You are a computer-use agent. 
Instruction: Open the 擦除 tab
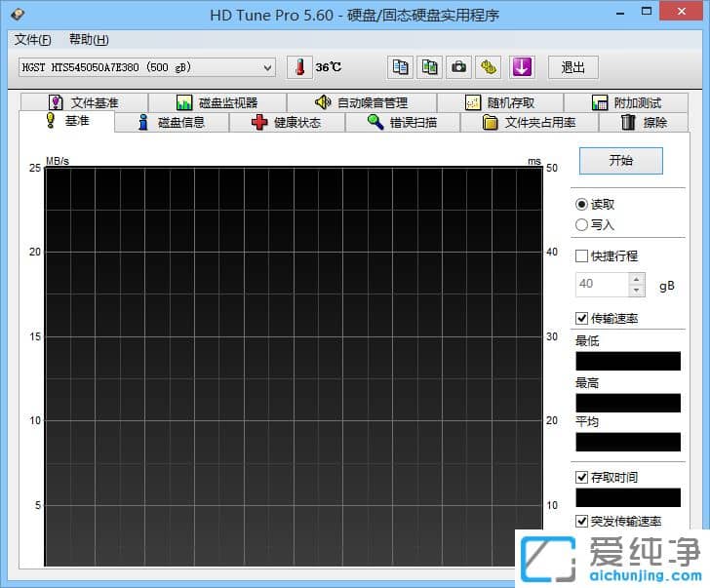coord(644,123)
